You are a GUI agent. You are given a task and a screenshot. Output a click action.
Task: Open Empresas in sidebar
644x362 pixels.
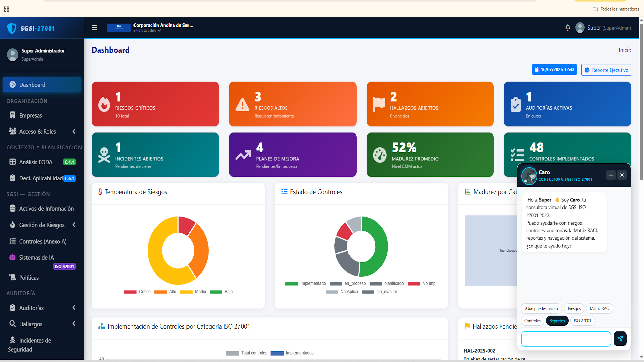click(x=42, y=115)
